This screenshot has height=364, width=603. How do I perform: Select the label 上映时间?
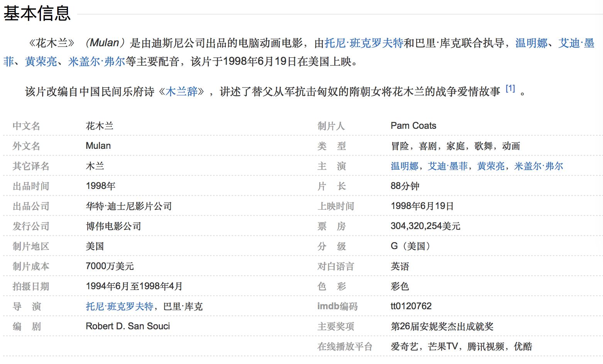(x=336, y=206)
